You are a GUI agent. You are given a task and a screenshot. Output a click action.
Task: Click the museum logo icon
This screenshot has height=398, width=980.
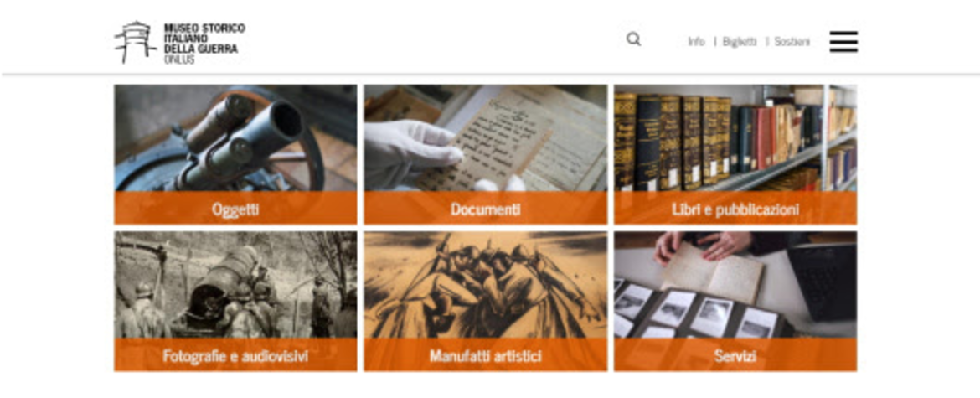pyautogui.click(x=135, y=43)
